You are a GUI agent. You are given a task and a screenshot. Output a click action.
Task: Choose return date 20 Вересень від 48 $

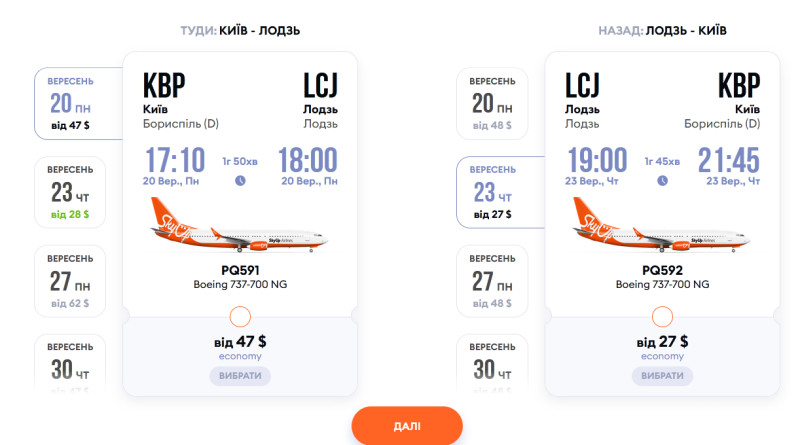(492, 104)
